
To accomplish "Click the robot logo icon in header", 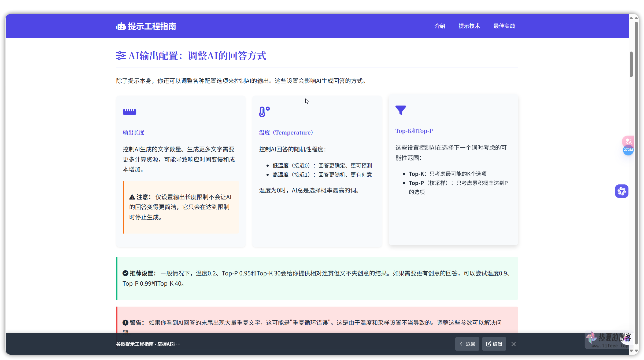I will coord(121,26).
